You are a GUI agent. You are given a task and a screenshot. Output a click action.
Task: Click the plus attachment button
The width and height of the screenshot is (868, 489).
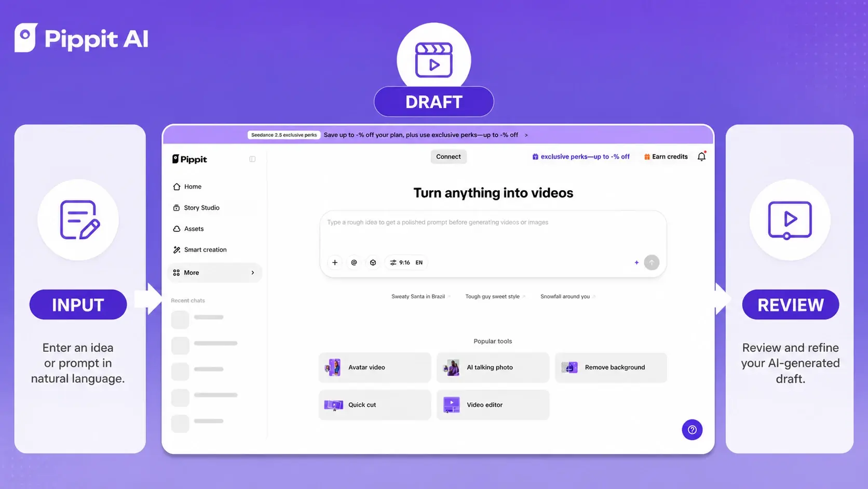[x=335, y=263]
